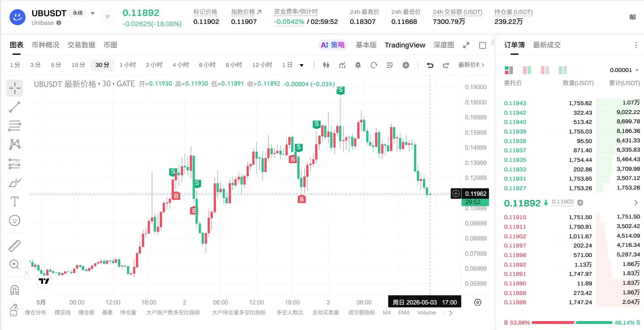This screenshot has height=330, width=644.
Task: Click the Unibase info icon
Action: click(59, 23)
